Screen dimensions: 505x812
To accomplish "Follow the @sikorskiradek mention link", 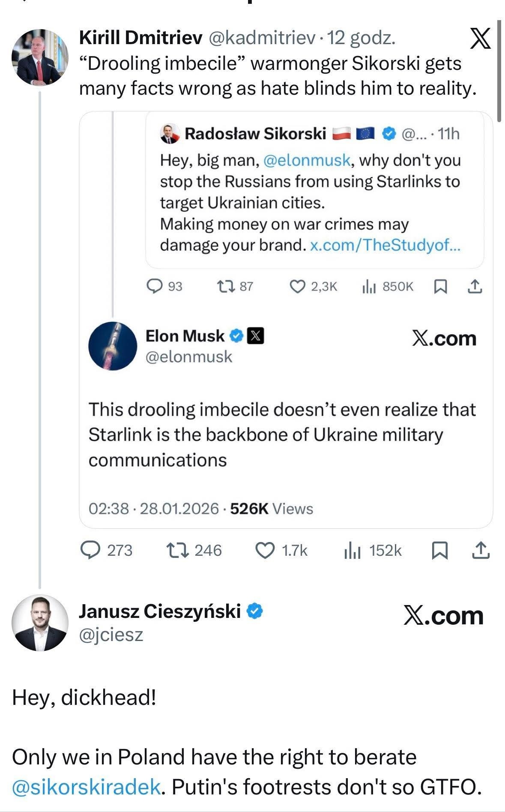I will [86, 787].
